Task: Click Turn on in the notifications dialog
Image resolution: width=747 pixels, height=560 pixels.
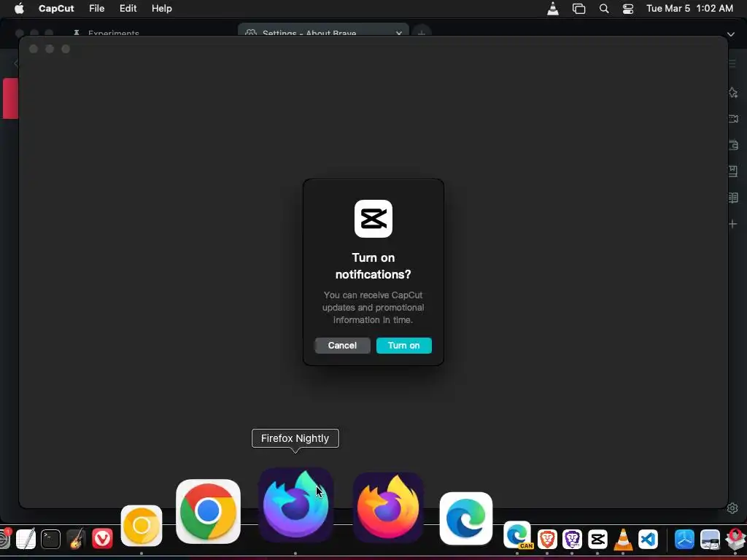Action: 403,345
